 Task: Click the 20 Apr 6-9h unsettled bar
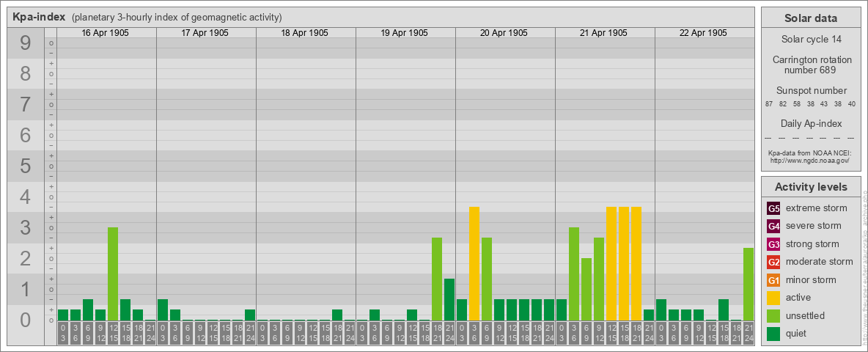(487, 279)
